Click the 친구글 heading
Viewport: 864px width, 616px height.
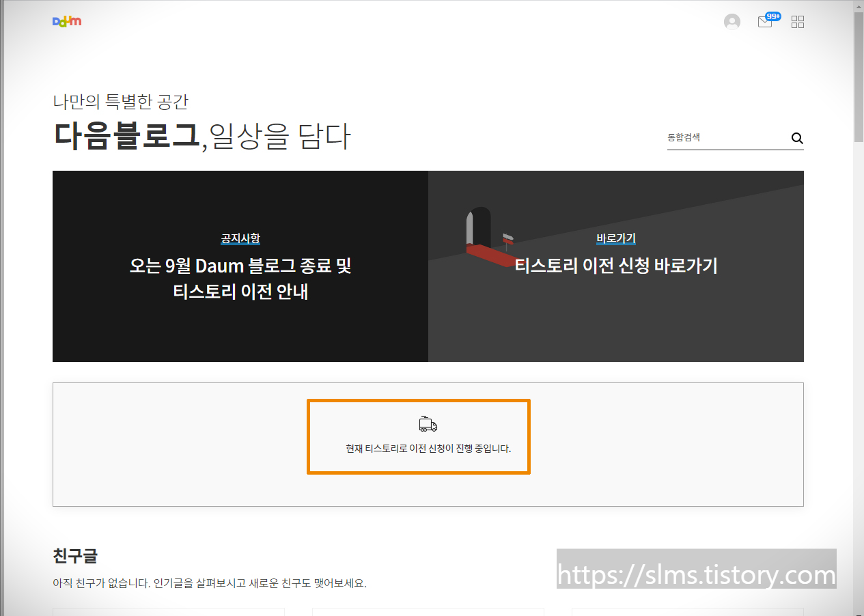pos(75,556)
